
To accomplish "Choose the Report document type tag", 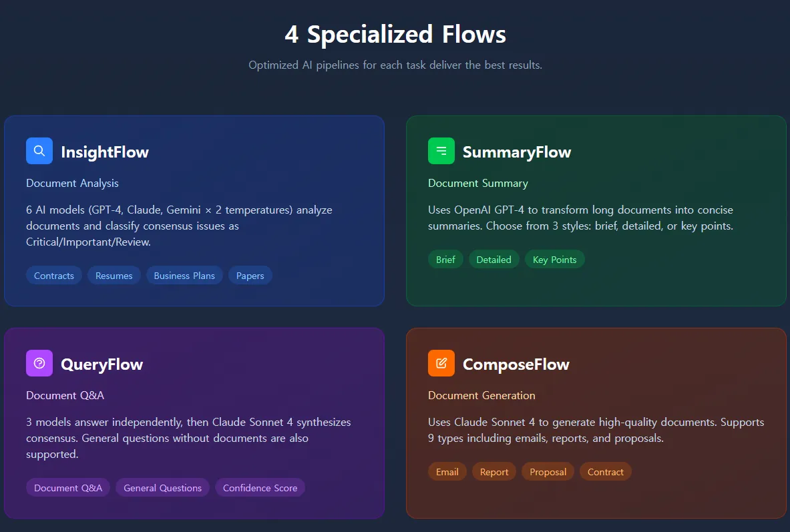I will click(494, 471).
